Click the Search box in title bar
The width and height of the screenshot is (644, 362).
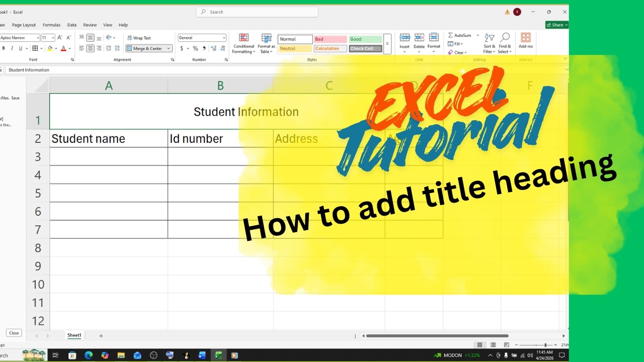pyautogui.click(x=257, y=12)
